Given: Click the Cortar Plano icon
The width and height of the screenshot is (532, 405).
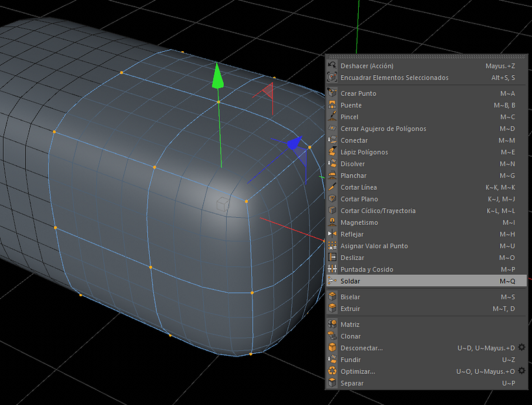Looking at the screenshot, I should pos(332,199).
